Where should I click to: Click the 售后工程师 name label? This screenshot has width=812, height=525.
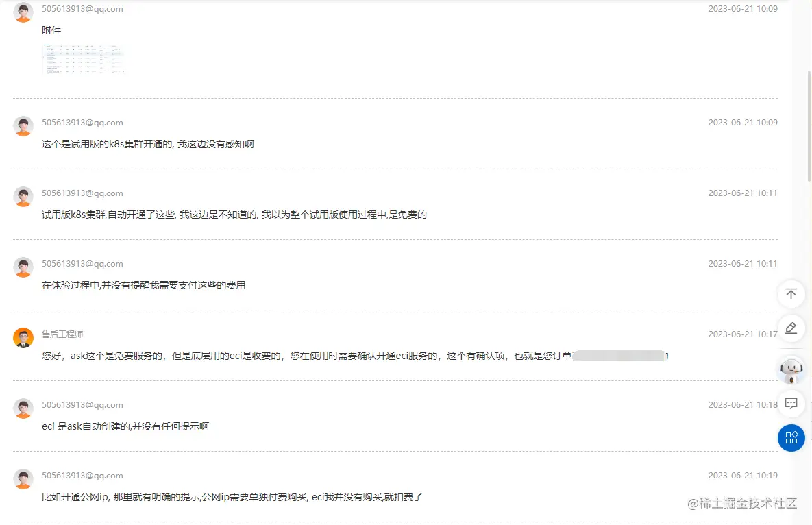coord(62,334)
